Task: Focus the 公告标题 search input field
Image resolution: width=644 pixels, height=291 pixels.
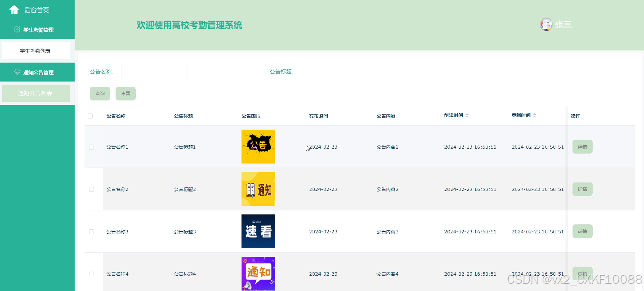Action: point(334,72)
